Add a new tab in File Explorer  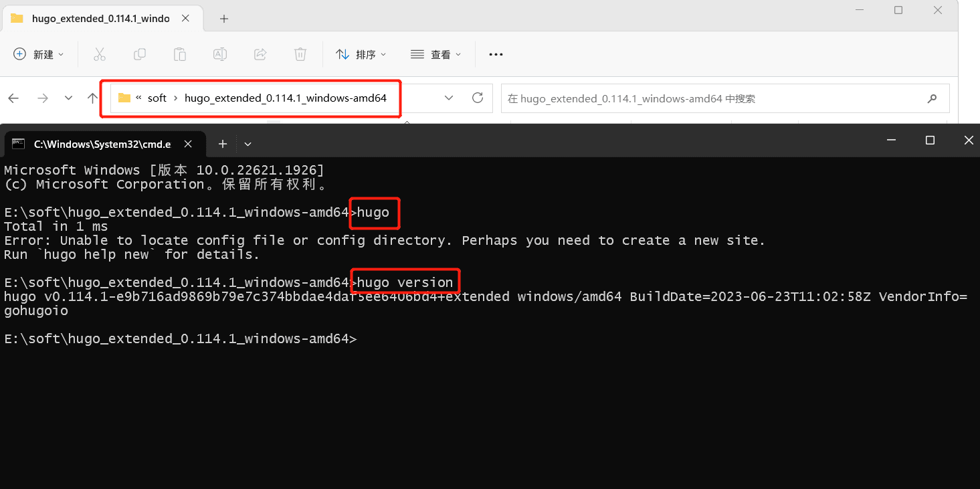click(x=224, y=19)
